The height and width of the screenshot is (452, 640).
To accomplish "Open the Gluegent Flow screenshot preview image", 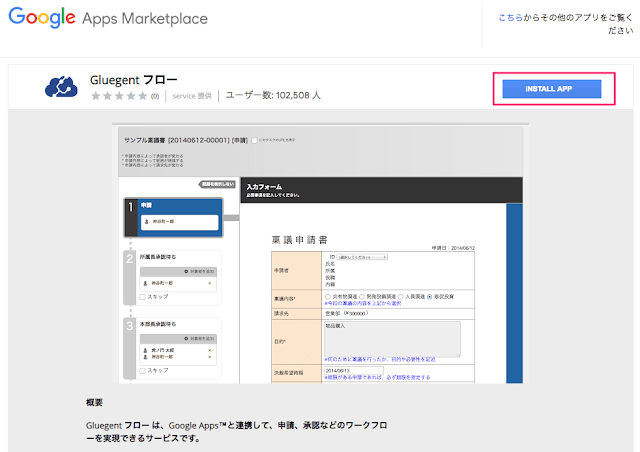I will point(320,253).
